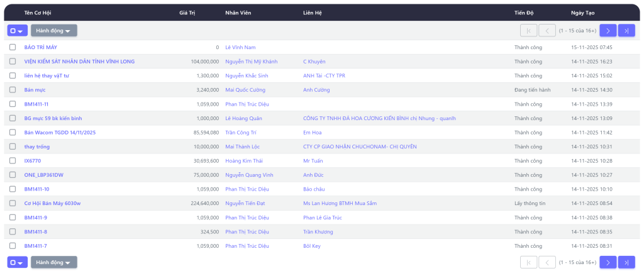Open employee Nguyễn Tiến Đạt link

pos(247,203)
